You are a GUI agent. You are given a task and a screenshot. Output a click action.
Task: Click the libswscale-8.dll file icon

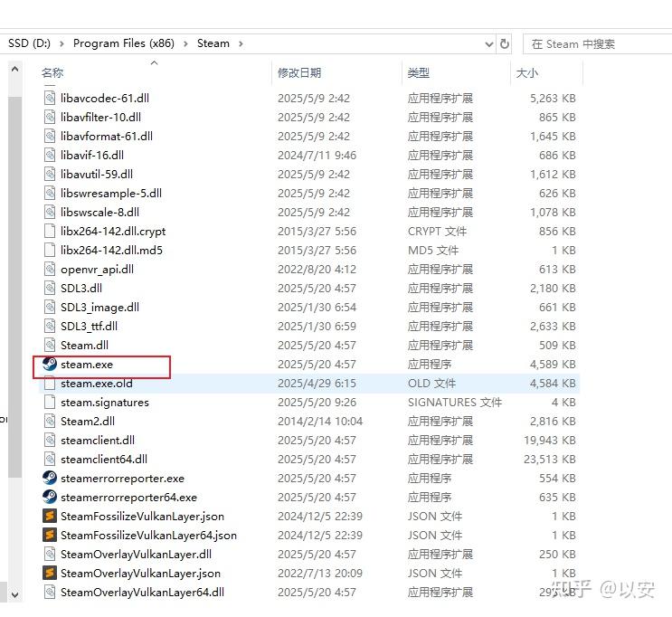click(50, 213)
